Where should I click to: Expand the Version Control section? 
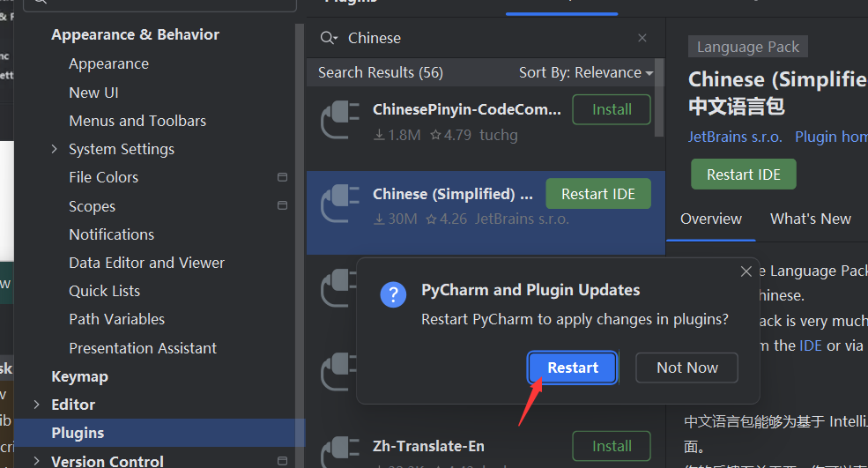(x=36, y=461)
